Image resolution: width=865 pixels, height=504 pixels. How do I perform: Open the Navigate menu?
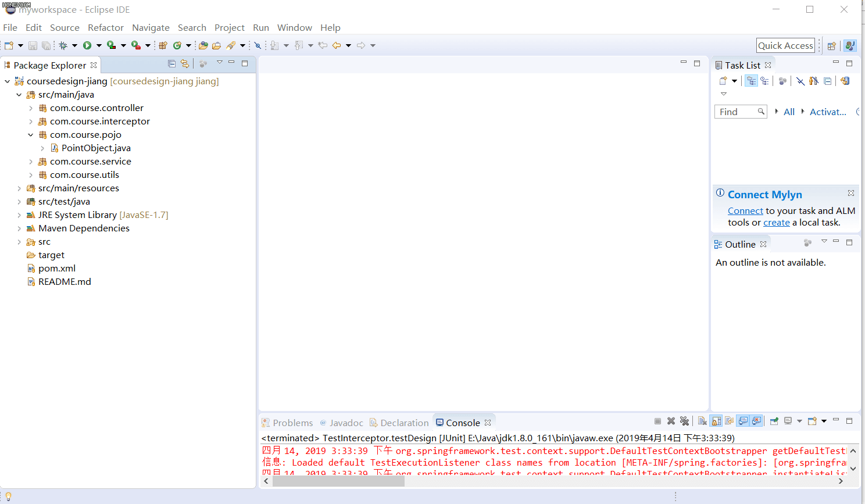point(151,27)
